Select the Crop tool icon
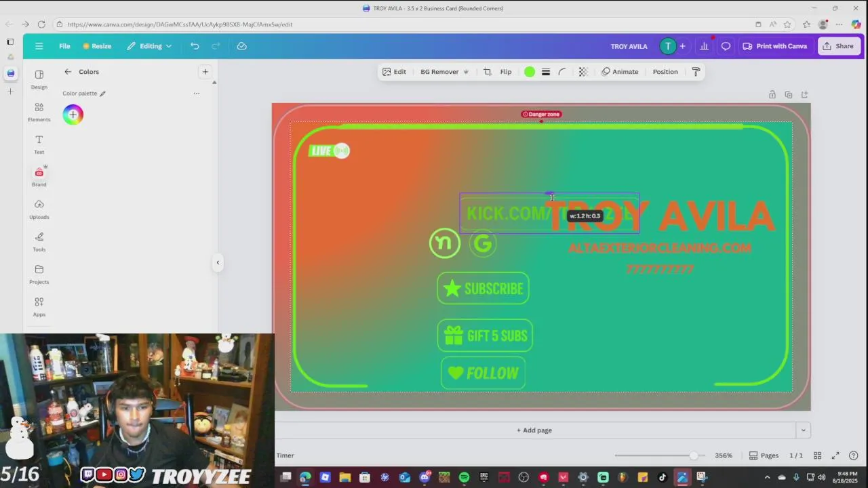868x488 pixels. 488,72
